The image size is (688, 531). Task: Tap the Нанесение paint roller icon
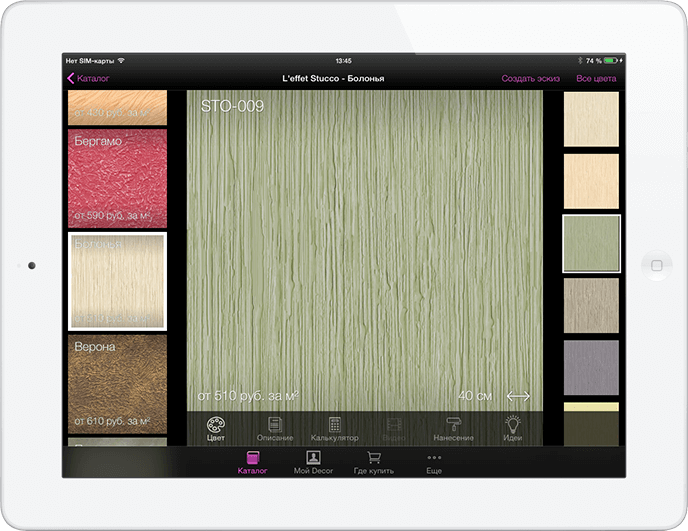[x=453, y=428]
